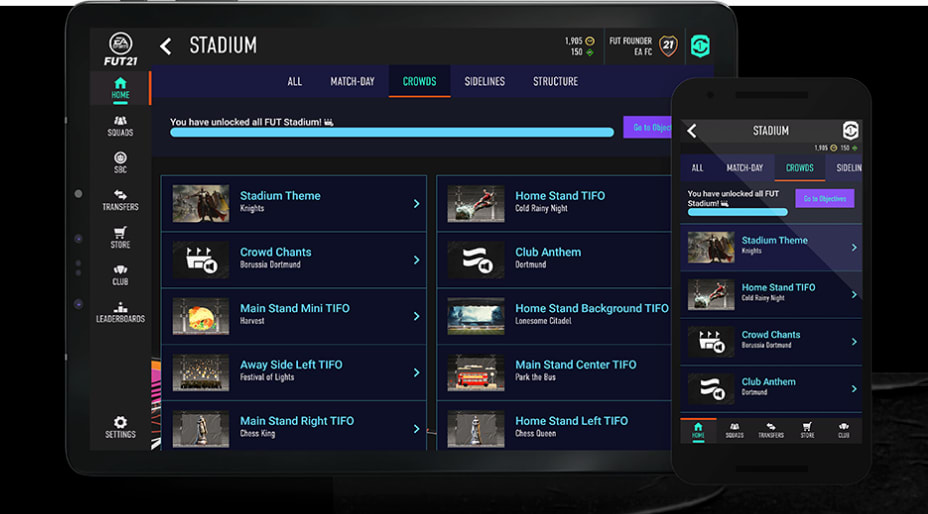The width and height of the screenshot is (928, 514).
Task: Expand the Crowd Chants row on tablet
Action: 294,259
